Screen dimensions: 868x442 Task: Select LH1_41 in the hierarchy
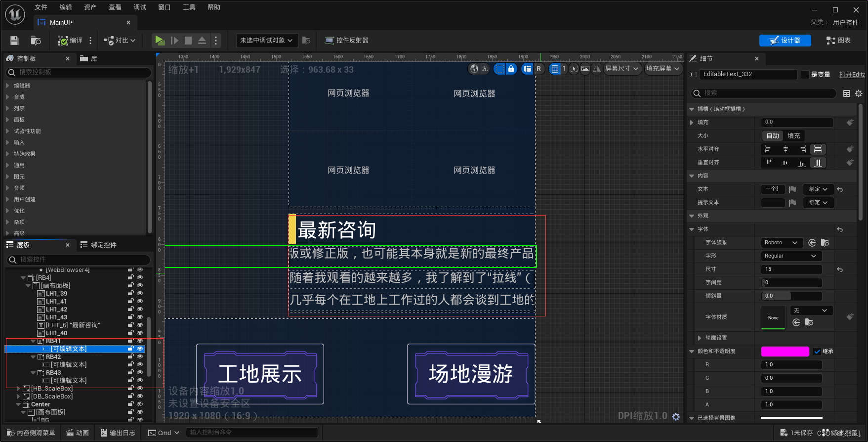point(56,302)
